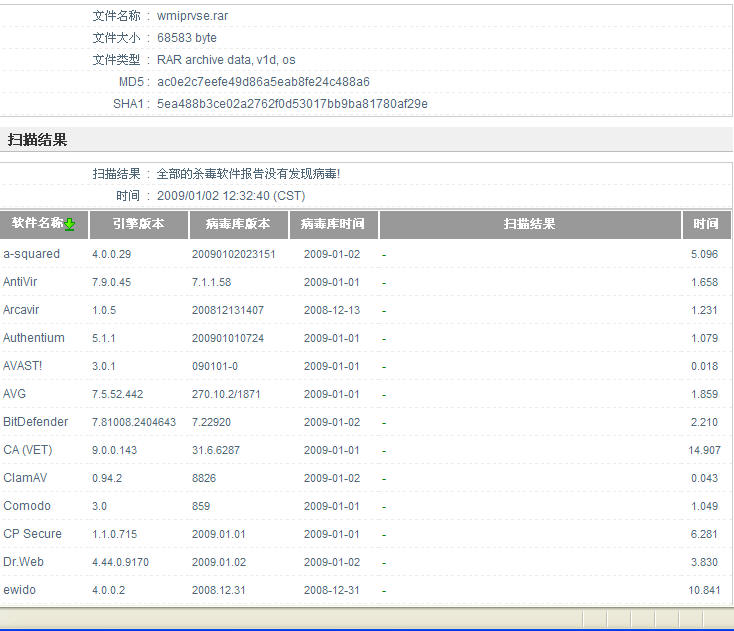Click the a-squared row name

click(31, 254)
